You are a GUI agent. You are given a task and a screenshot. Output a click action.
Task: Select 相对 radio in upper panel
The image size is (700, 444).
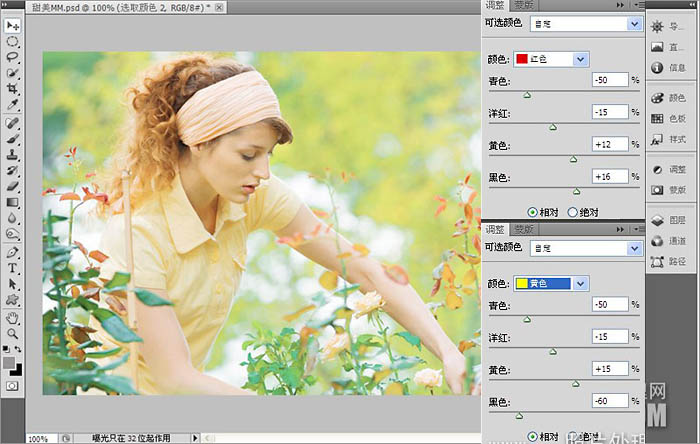click(532, 212)
